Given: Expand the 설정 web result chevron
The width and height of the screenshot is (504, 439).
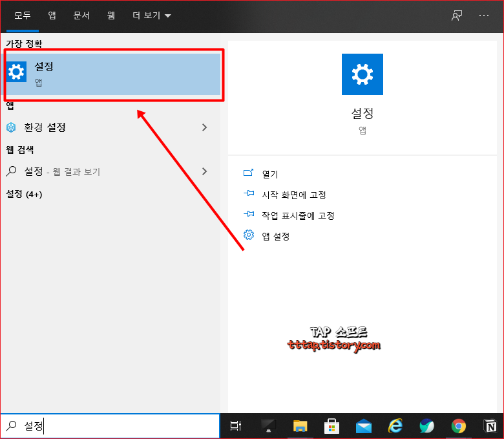Looking at the screenshot, I should pyautogui.click(x=204, y=171).
